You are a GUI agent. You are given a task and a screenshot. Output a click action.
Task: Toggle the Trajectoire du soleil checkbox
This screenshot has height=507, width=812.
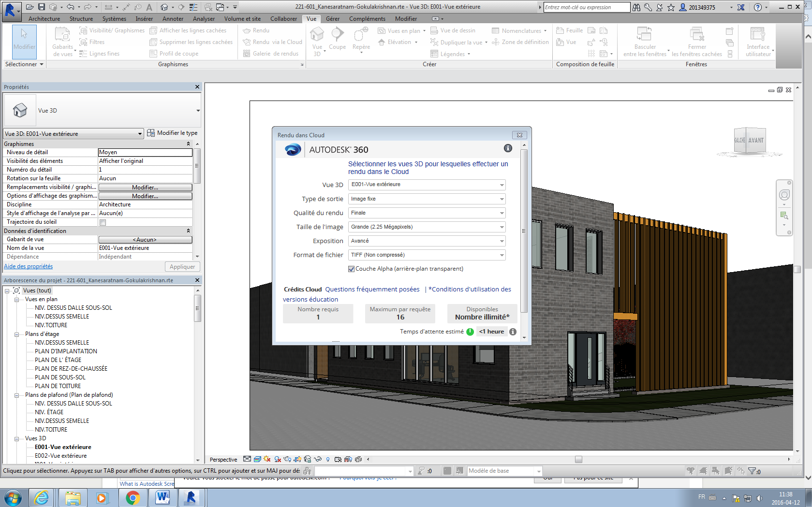coord(103,222)
